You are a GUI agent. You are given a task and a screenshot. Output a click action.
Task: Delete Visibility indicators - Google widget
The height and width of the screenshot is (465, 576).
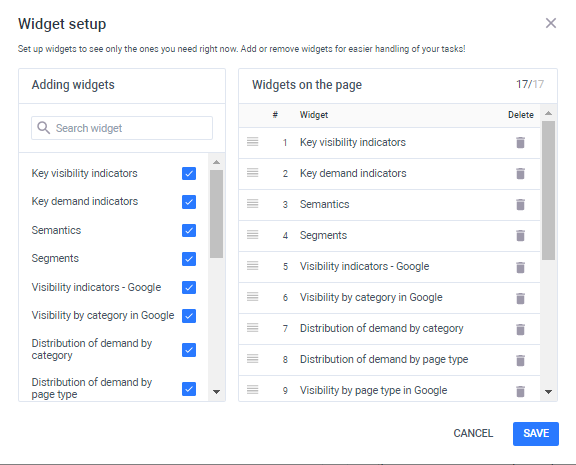tap(520, 267)
